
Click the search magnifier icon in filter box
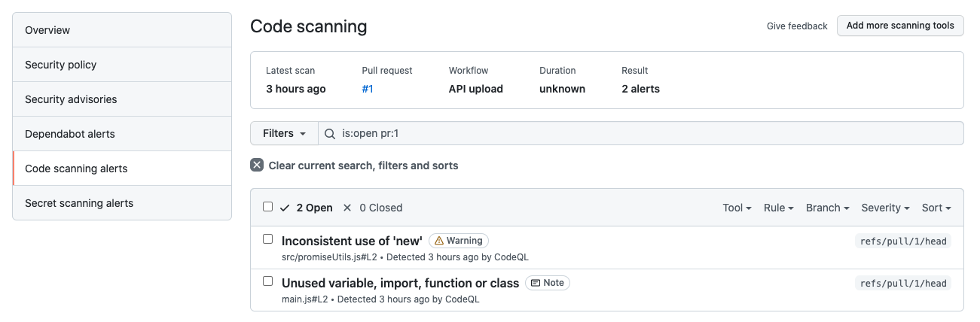tap(330, 133)
